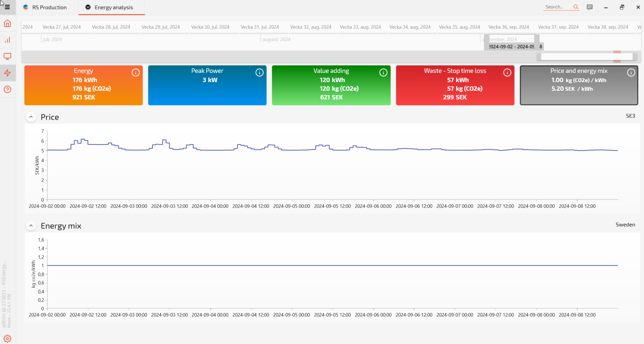Select Vecka 35, aug, 2024 in timeline
This screenshot has width=644, height=344.
[x=459, y=27]
